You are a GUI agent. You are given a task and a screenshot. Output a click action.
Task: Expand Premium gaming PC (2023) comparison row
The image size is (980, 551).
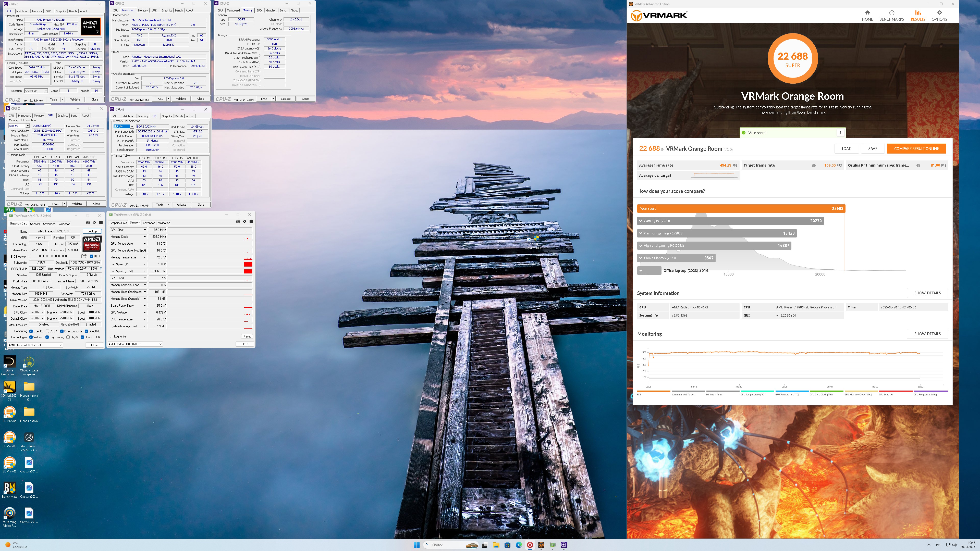pyautogui.click(x=640, y=233)
